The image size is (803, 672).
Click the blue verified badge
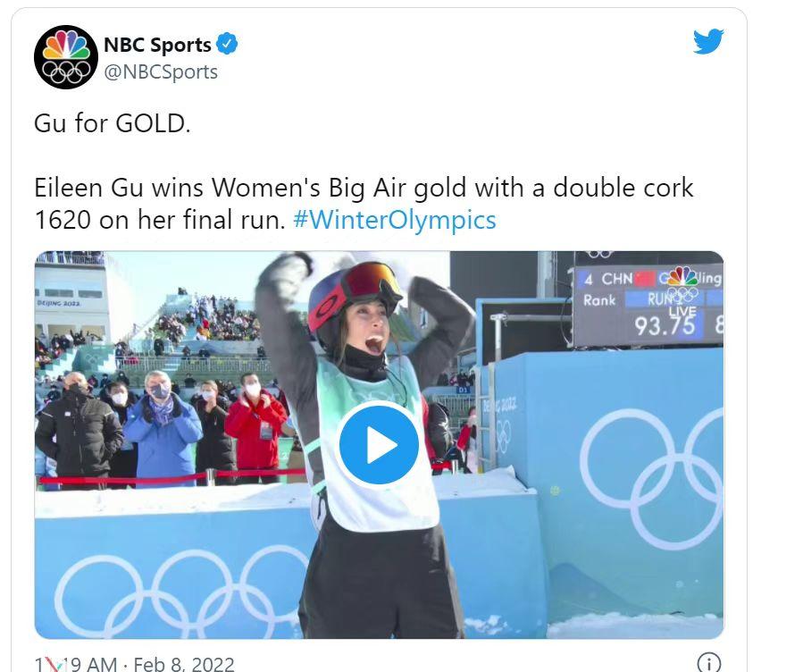(x=228, y=44)
